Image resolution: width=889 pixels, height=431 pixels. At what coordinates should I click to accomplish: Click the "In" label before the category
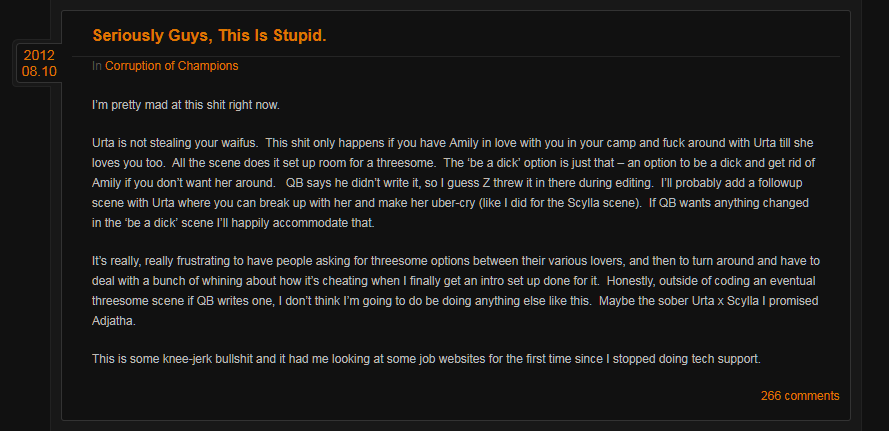point(97,66)
